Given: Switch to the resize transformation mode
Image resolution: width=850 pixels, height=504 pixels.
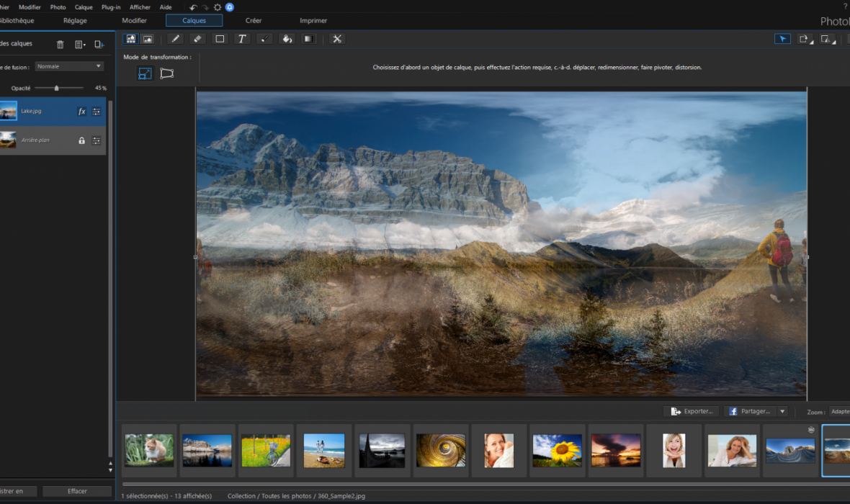Looking at the screenshot, I should 146,73.
